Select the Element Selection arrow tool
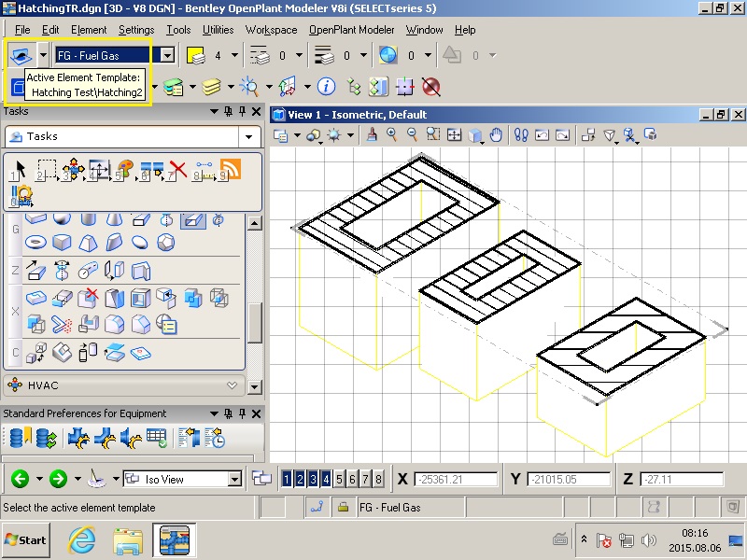The image size is (747, 560). pyautogui.click(x=20, y=170)
